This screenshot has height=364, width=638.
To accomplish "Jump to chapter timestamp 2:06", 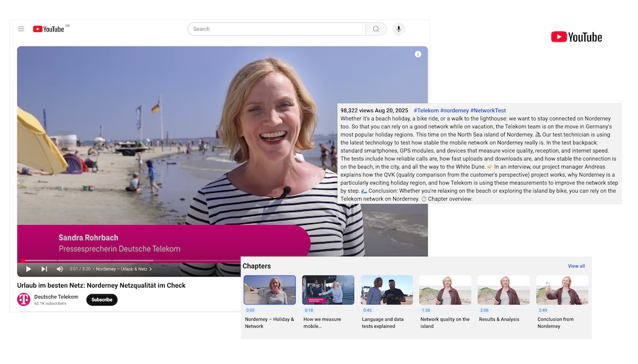I will coord(484,310).
